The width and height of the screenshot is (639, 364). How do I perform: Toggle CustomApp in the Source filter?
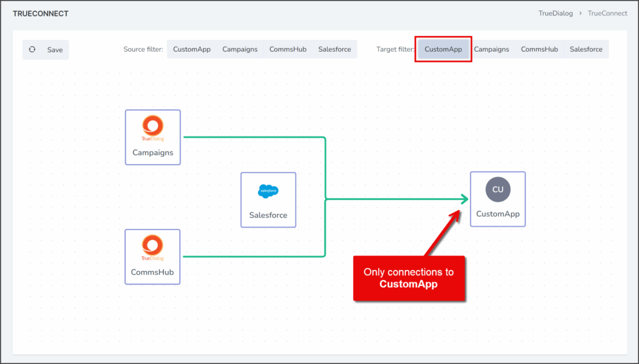192,49
